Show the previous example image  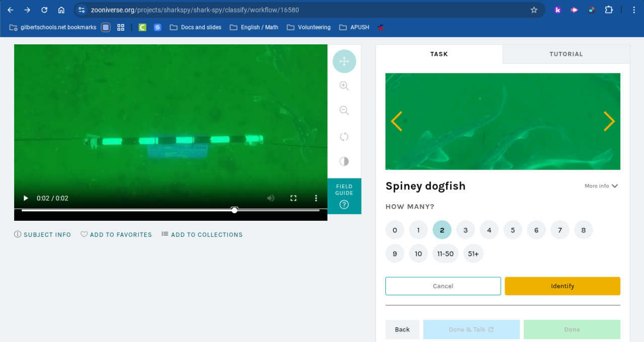click(396, 121)
